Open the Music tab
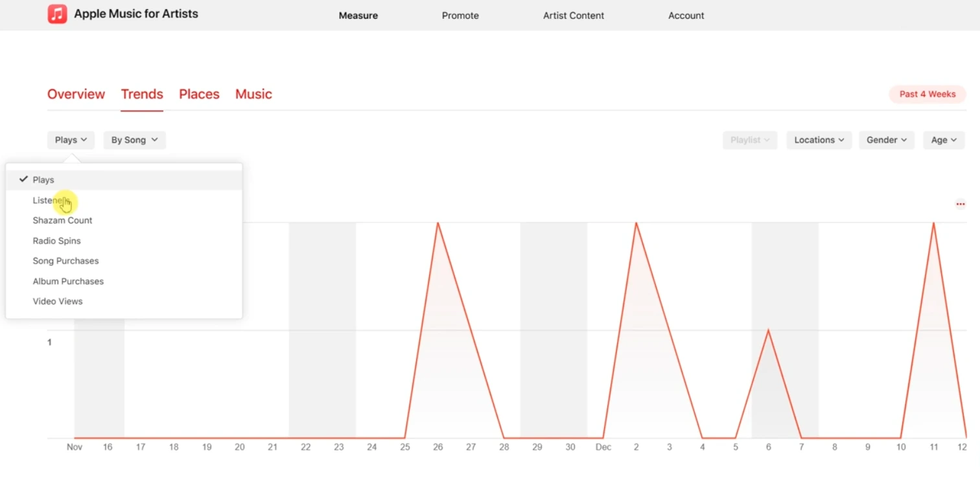This screenshot has width=980, height=478. click(253, 94)
